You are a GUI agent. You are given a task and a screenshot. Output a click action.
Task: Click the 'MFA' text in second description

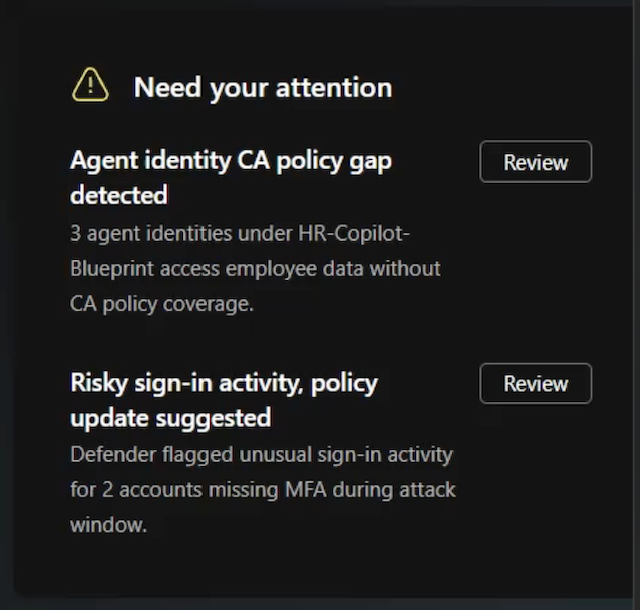coord(306,490)
